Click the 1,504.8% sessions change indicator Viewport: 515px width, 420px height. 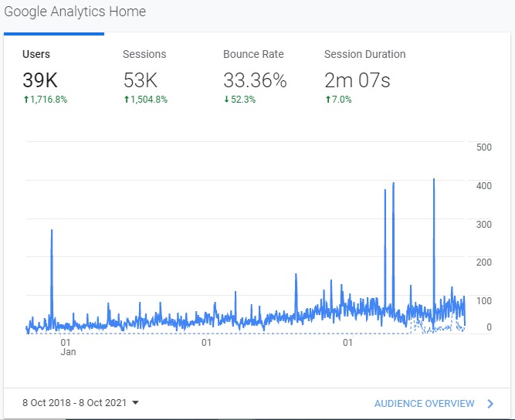click(x=145, y=99)
